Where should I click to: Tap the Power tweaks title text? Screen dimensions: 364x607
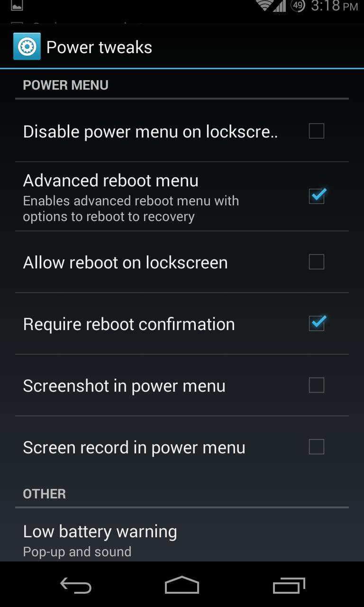click(x=99, y=47)
